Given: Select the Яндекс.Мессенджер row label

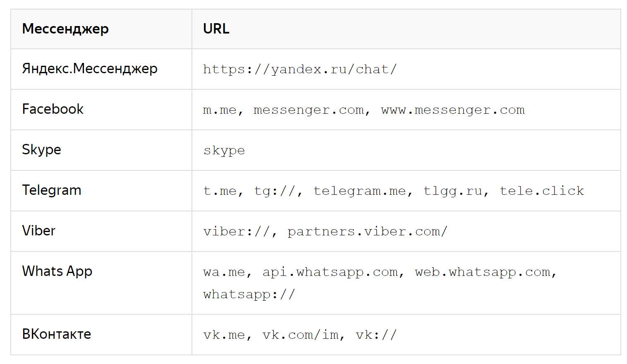Looking at the screenshot, I should coord(90,69).
